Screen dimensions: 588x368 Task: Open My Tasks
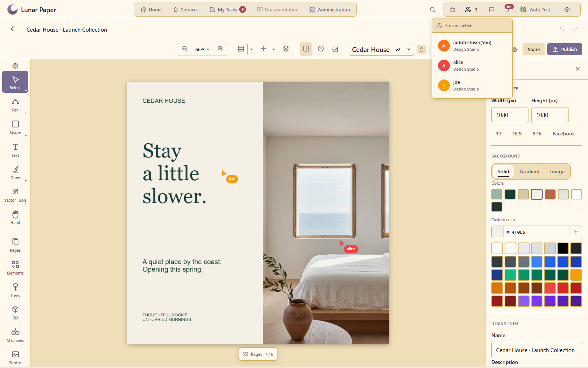[227, 10]
